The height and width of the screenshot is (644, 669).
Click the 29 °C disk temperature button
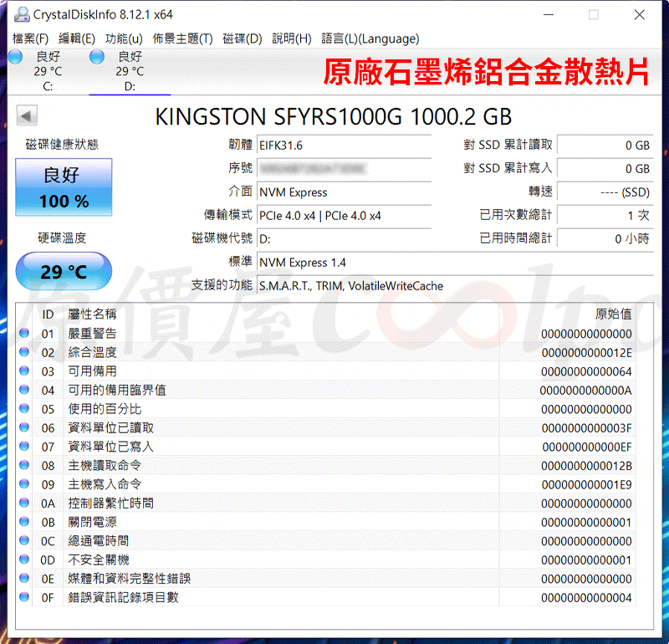coord(64,271)
